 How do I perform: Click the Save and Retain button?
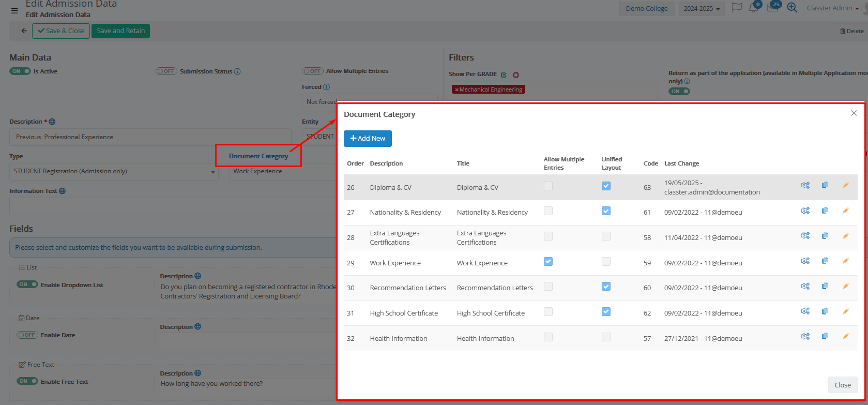pyautogui.click(x=120, y=31)
